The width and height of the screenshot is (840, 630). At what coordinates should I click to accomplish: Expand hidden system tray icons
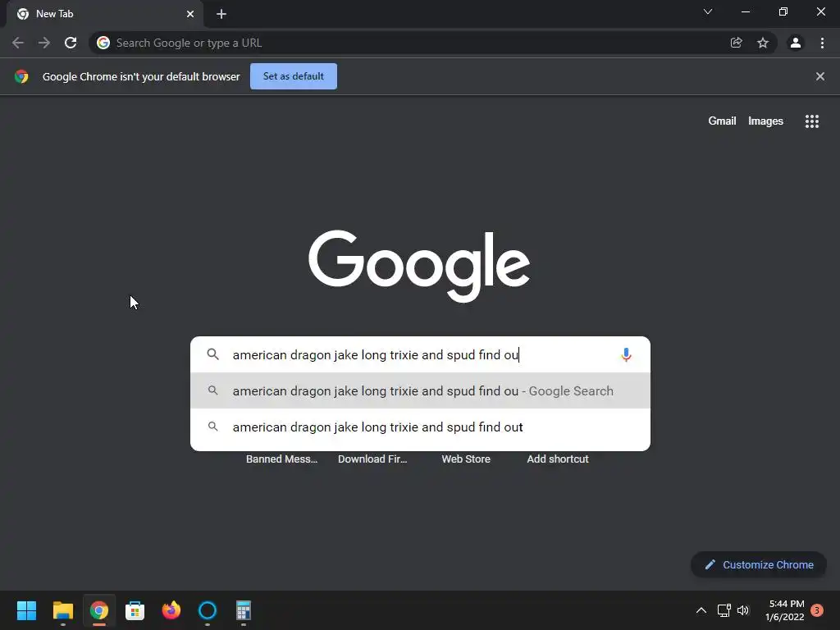(701, 610)
